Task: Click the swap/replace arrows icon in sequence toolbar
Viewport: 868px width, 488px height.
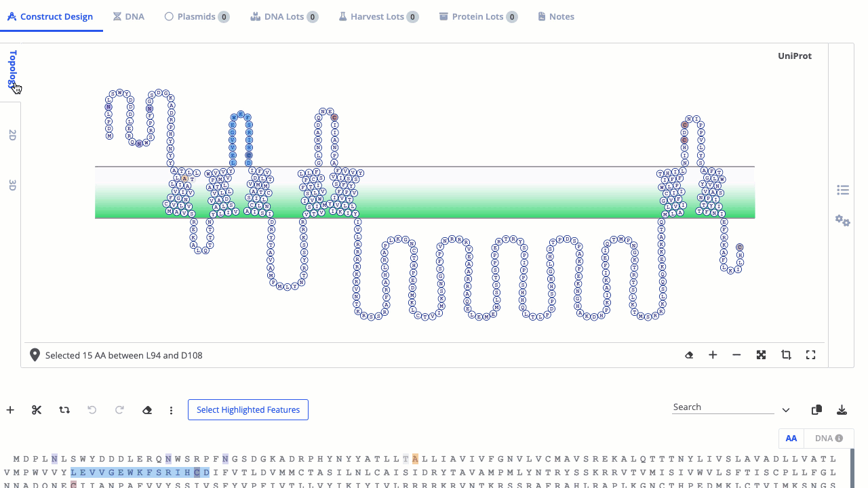Action: pos(64,410)
